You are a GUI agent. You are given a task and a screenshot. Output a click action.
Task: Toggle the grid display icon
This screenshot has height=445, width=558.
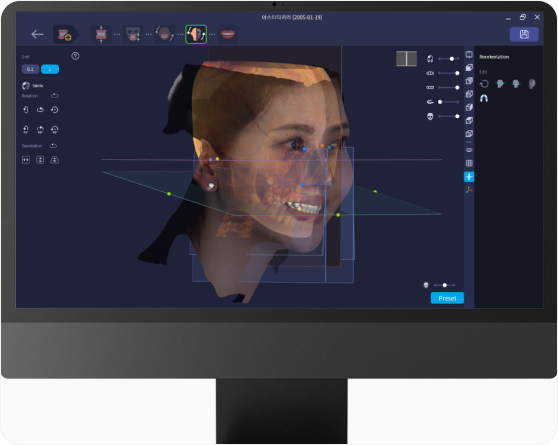469,163
